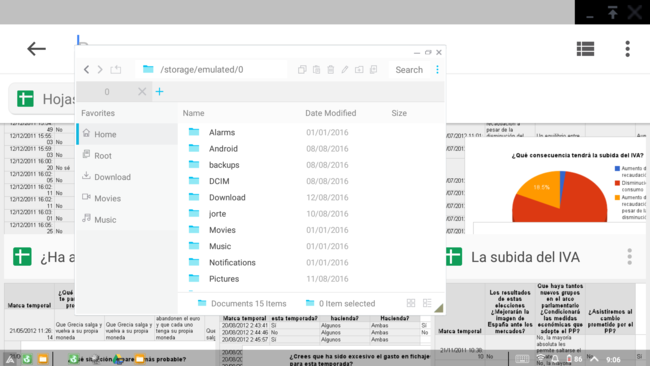Viewport: 650px width, 366px height.
Task: Open Download in Favorites sidebar
Action: 127,177
